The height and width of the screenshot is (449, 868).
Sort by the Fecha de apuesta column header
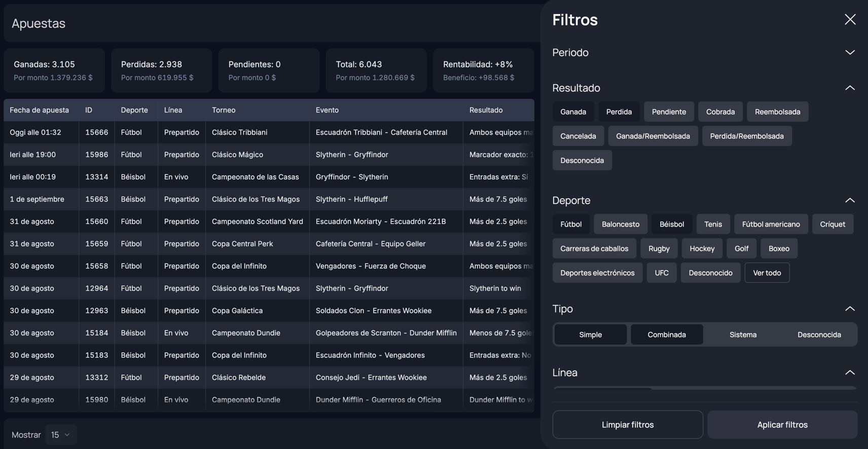39,110
